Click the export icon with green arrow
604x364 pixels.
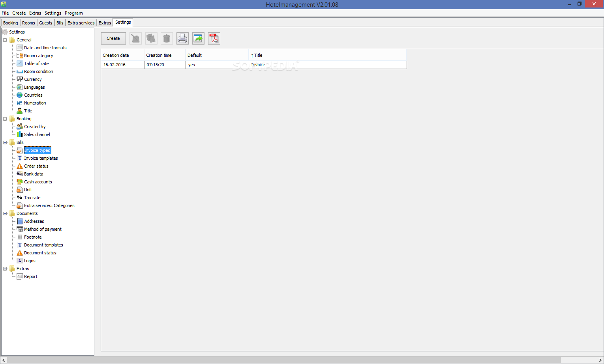click(198, 38)
